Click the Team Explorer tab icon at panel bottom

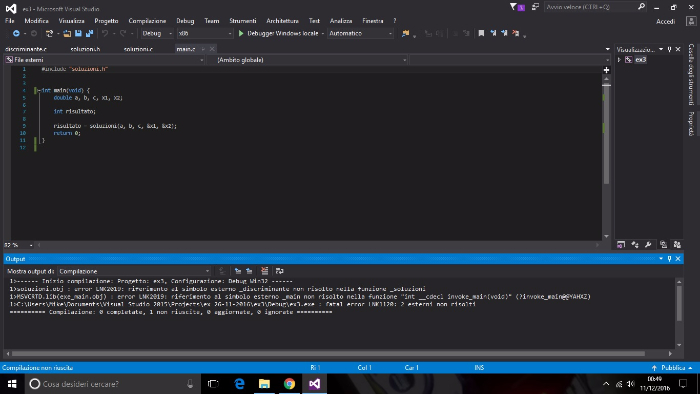tap(677, 245)
